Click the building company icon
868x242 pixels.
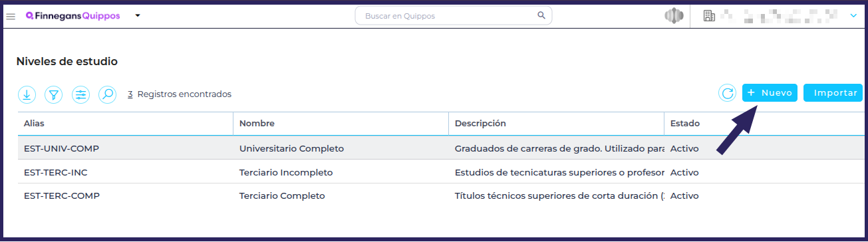(709, 16)
